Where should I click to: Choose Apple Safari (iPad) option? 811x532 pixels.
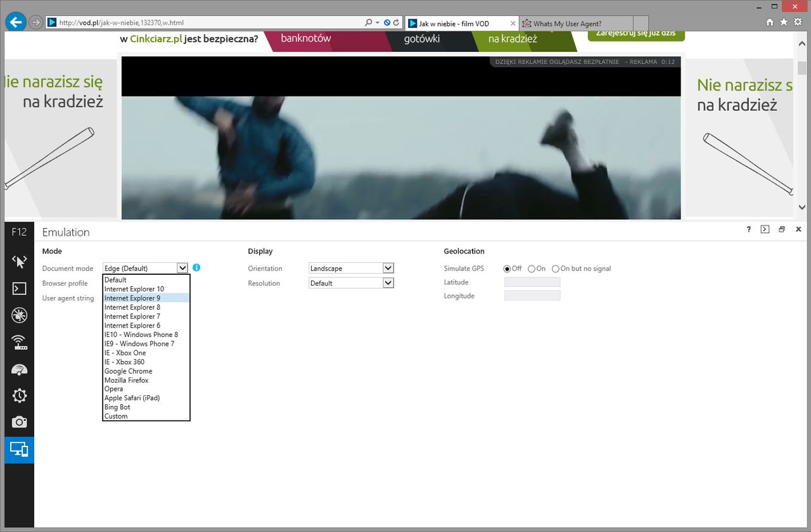[146, 398]
